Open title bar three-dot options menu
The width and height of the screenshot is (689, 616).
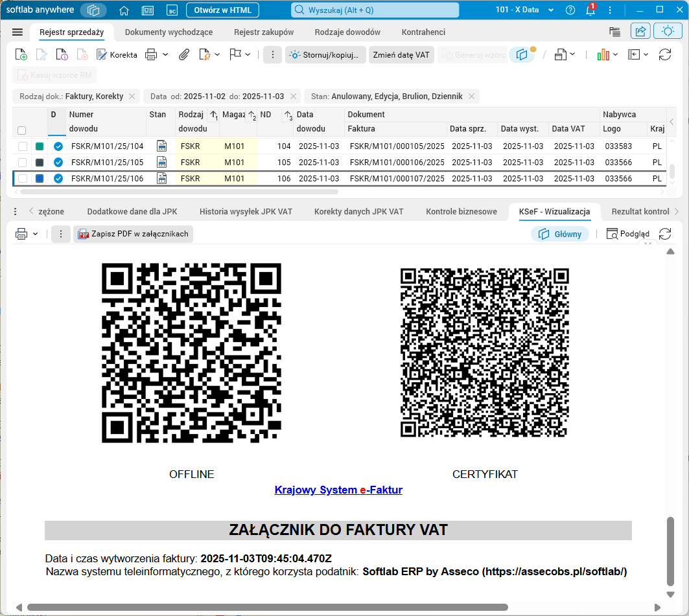pyautogui.click(x=610, y=10)
